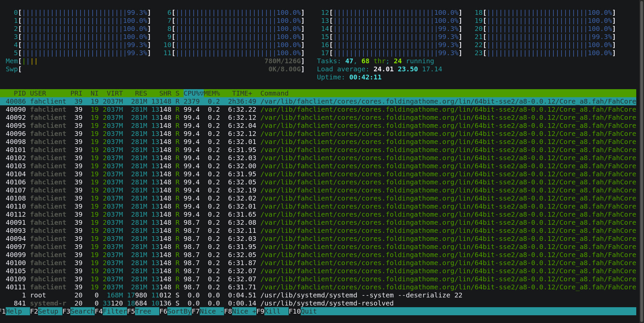Screen dimensions: 644x323
Task: Select process row with PID 40097
Action: (318, 247)
